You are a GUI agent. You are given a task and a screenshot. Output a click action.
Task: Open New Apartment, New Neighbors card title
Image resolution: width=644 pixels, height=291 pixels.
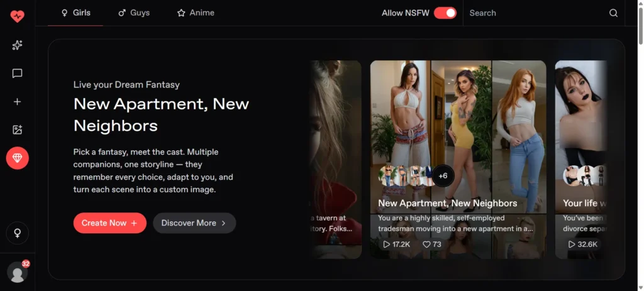coord(447,203)
